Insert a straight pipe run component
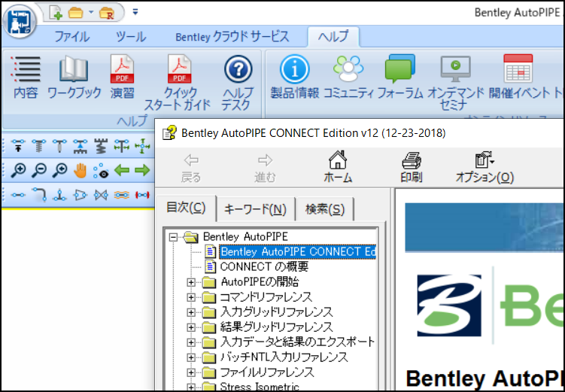The image size is (565, 392). point(18,195)
